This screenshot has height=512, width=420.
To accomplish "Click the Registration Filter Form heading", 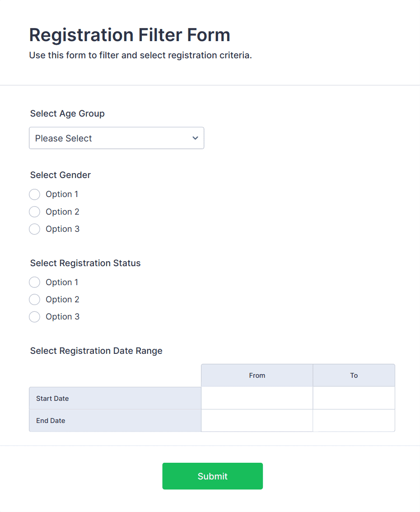I will point(130,35).
